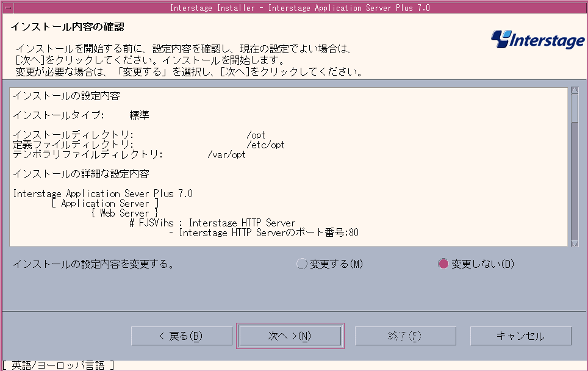The width and height of the screenshot is (588, 371).
Task: Click the FJSVihs : Interstage HTTP Server line
Action: [x=213, y=223]
